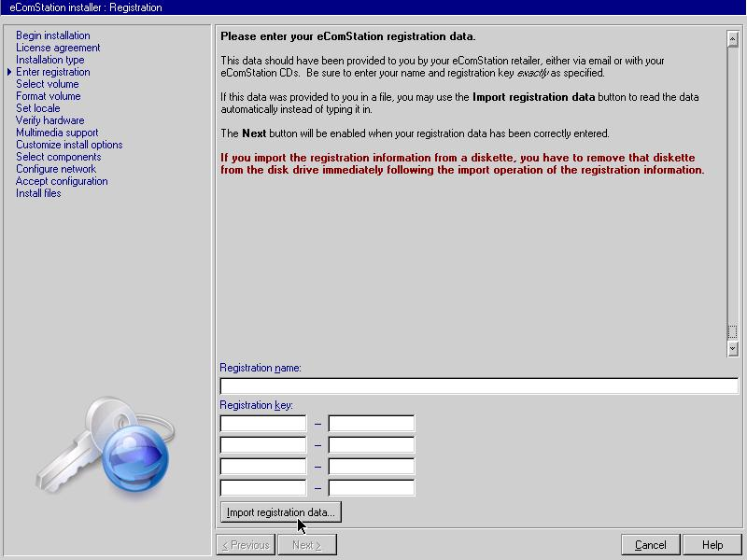Select 'Select components' step in sidebar
Image resolution: width=747 pixels, height=560 pixels.
(x=59, y=157)
